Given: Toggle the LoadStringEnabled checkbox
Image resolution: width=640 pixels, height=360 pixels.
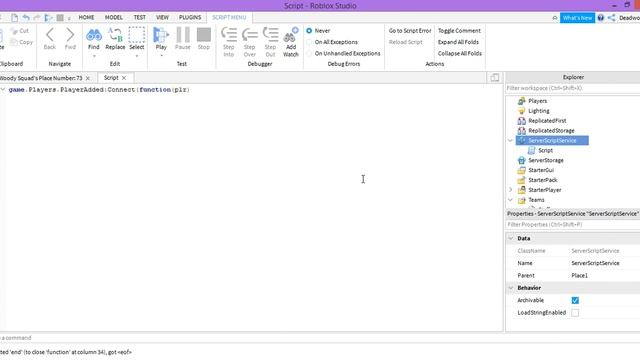Looking at the screenshot, I should (x=575, y=313).
